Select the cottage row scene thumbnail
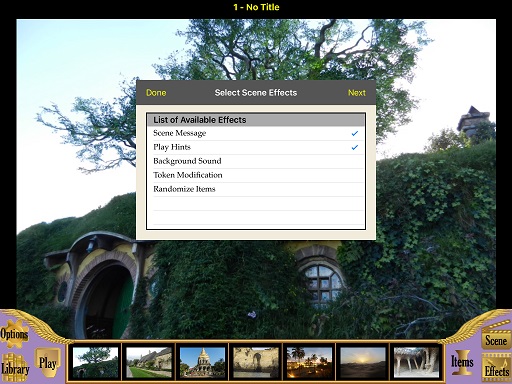 (x=149, y=362)
